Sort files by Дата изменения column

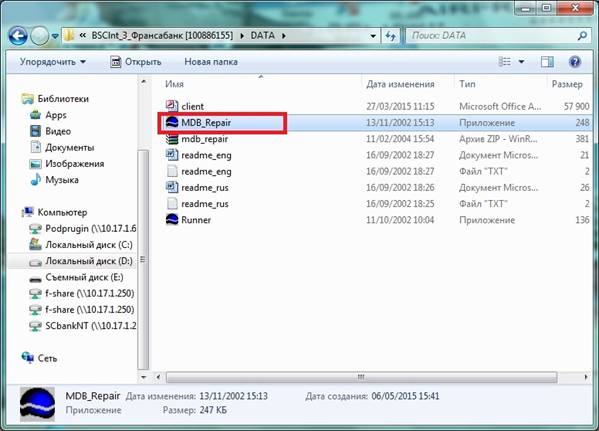(x=400, y=84)
